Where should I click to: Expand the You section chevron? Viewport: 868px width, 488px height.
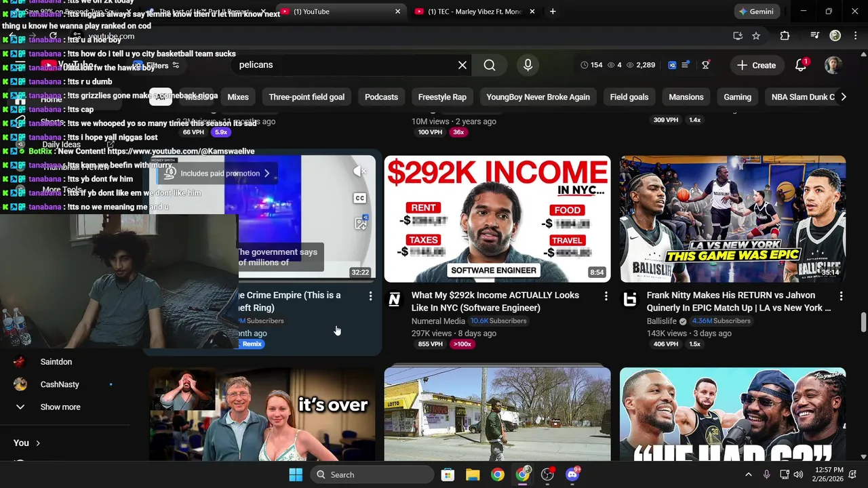tap(38, 443)
